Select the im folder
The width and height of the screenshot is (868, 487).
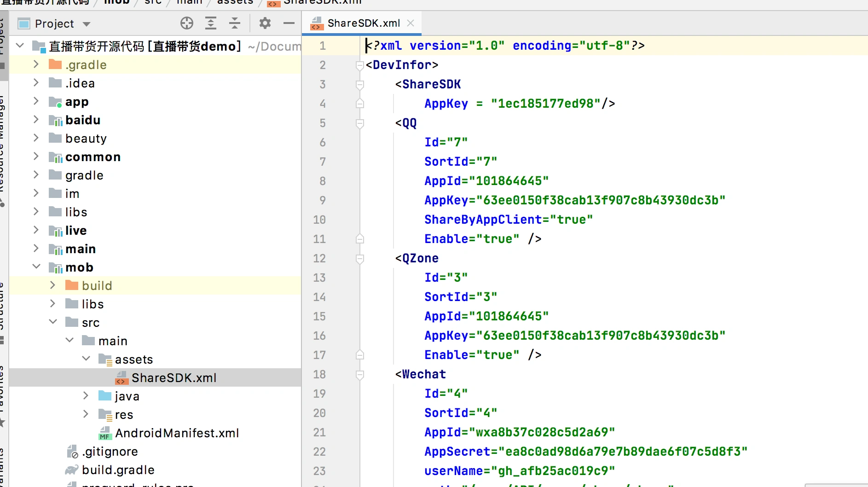(x=155, y=193)
